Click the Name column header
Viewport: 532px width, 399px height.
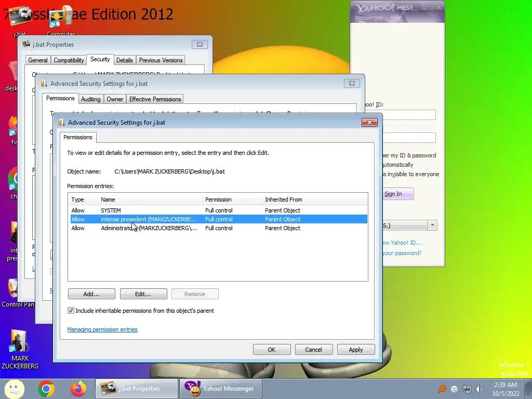150,199
